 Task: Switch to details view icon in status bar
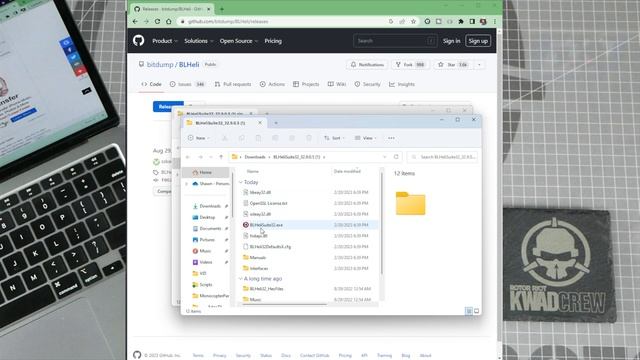point(469,311)
